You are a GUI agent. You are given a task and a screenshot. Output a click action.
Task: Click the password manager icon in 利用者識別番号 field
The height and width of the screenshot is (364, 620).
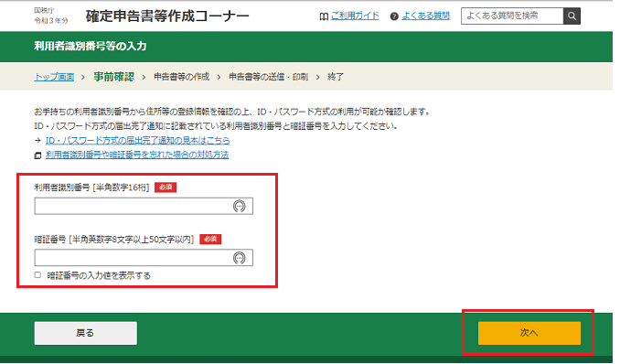(239, 206)
